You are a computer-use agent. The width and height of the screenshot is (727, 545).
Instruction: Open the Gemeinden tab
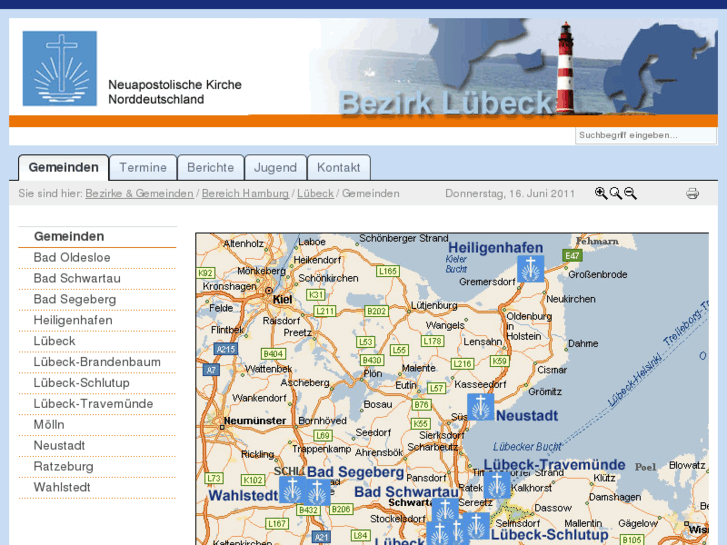(64, 167)
